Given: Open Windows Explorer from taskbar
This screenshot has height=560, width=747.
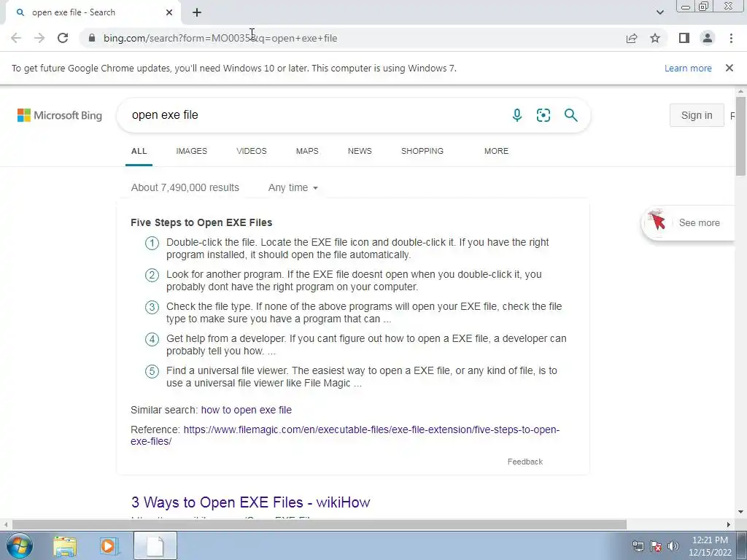Looking at the screenshot, I should pos(65,545).
